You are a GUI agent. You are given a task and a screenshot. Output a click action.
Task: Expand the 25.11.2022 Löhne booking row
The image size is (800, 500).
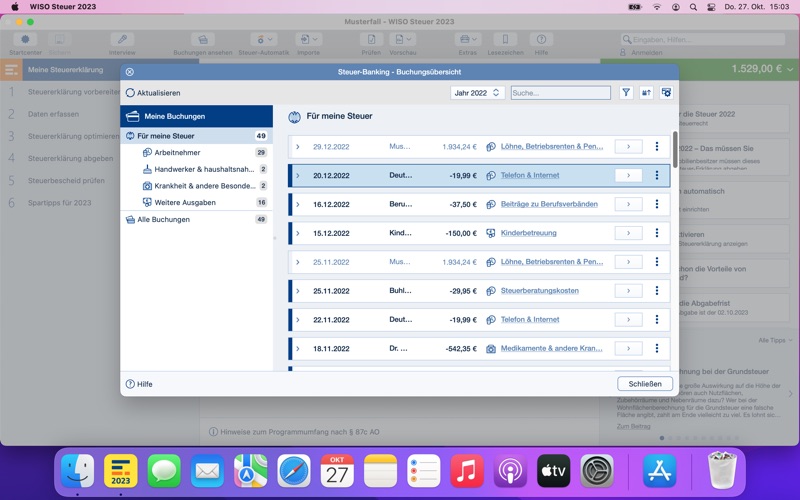297,262
